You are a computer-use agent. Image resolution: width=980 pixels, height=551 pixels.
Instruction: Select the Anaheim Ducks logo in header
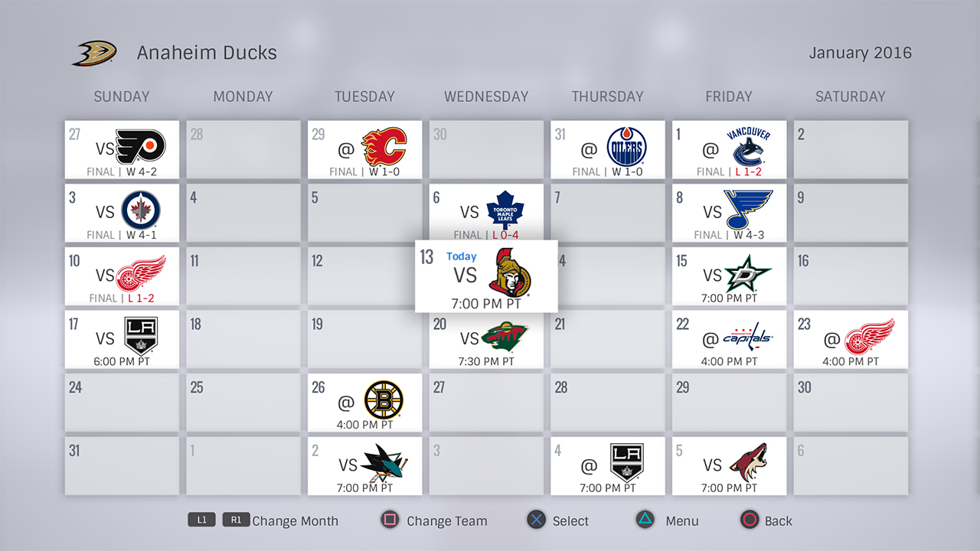[95, 53]
